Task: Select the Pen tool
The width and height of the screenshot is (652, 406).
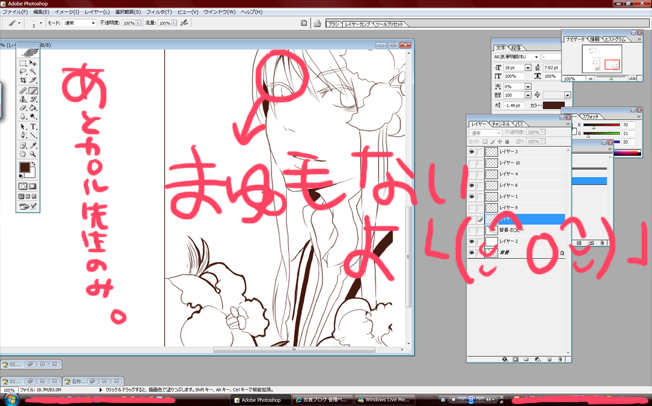Action: 23,135
